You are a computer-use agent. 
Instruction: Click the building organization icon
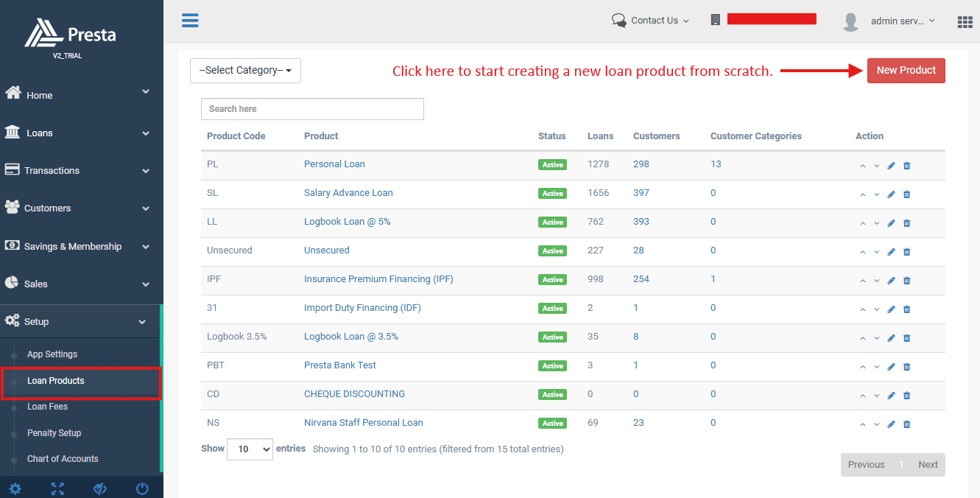pyautogui.click(x=715, y=20)
